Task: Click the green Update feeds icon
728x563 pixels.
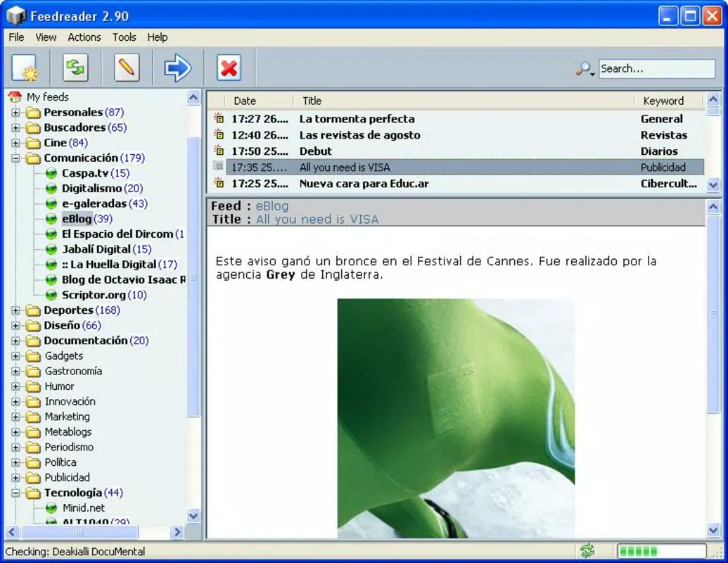Action: tap(75, 68)
